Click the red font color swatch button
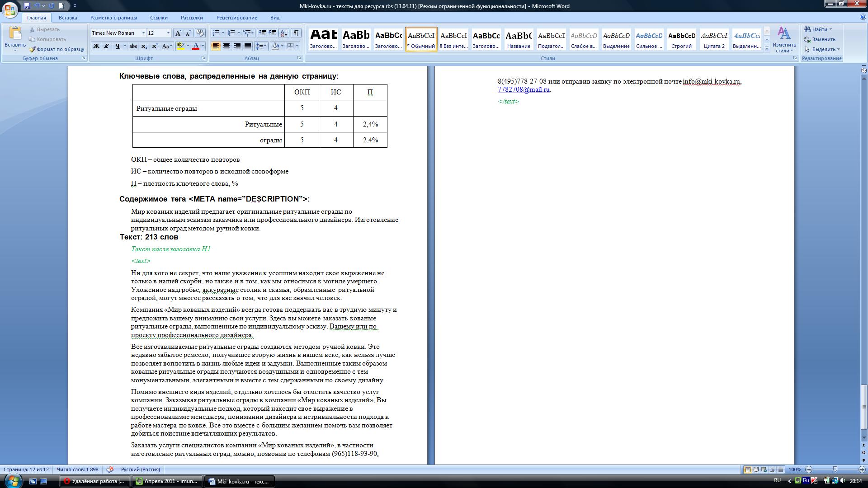Viewport: 868px width, 488px height. (196, 46)
